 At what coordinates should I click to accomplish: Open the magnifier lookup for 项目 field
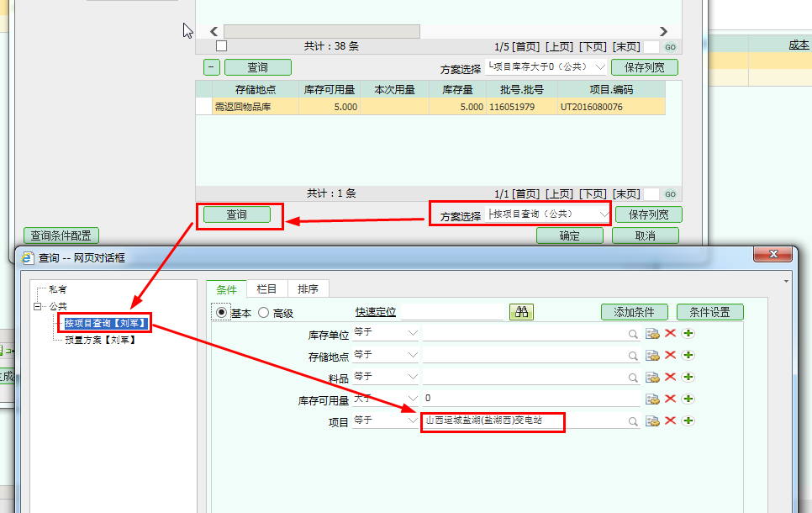pos(633,421)
